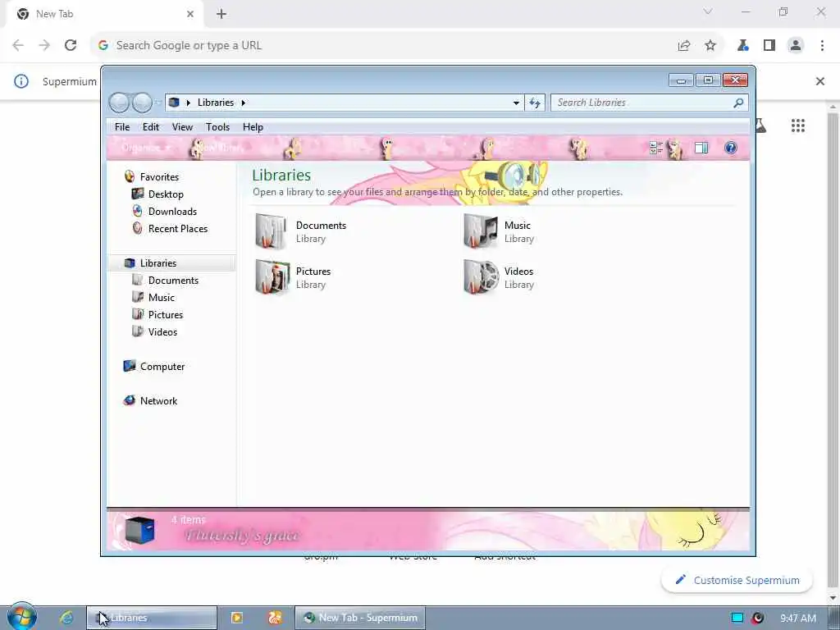
Task: Open the Edit menu
Action: pos(151,127)
